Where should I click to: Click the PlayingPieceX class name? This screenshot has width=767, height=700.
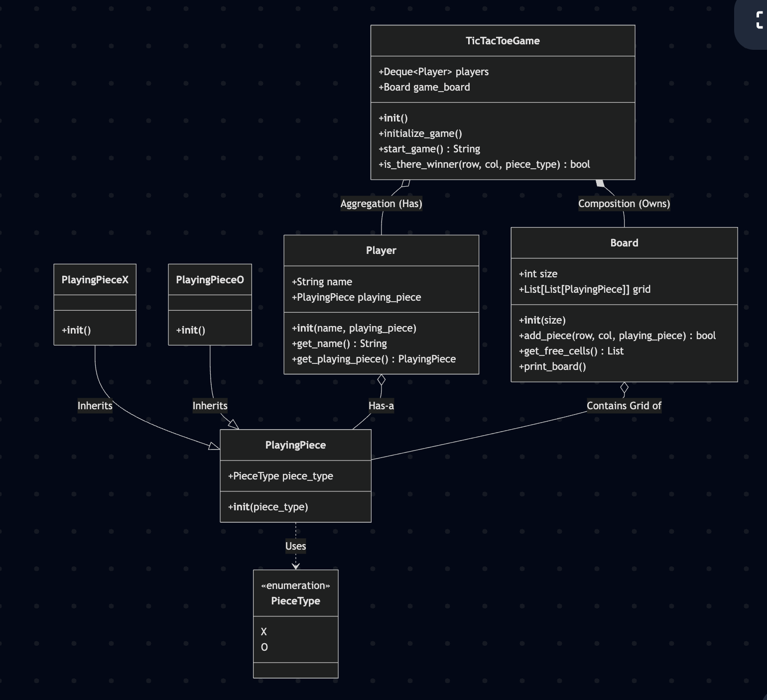pyautogui.click(x=95, y=280)
